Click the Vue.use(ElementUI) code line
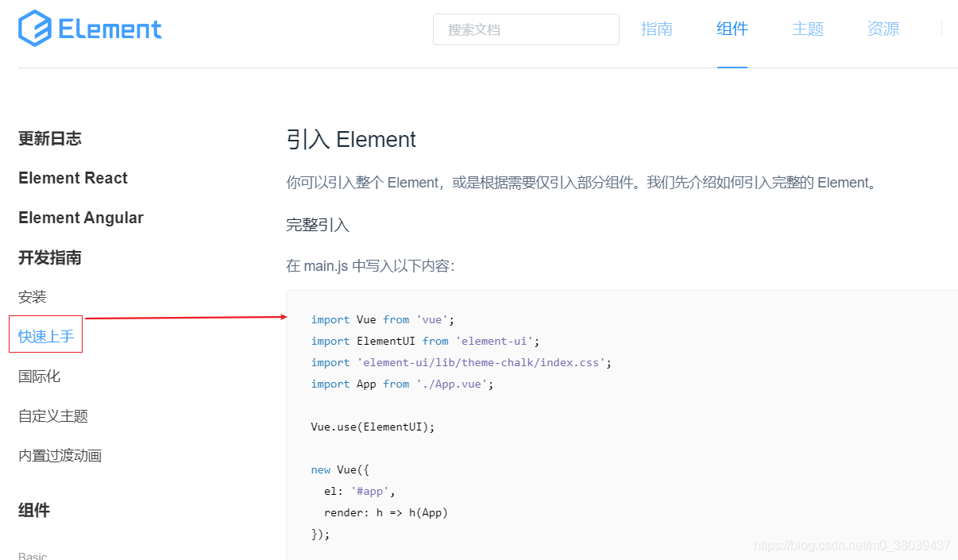The image size is (958, 560). point(373,427)
